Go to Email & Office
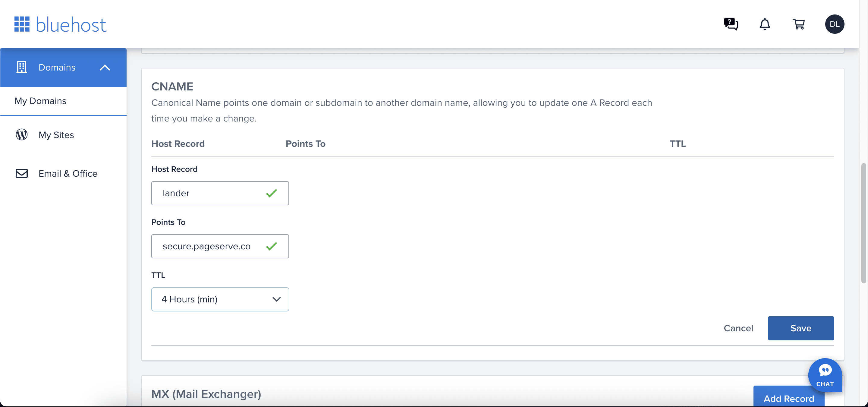This screenshot has width=868, height=407. pos(68,174)
